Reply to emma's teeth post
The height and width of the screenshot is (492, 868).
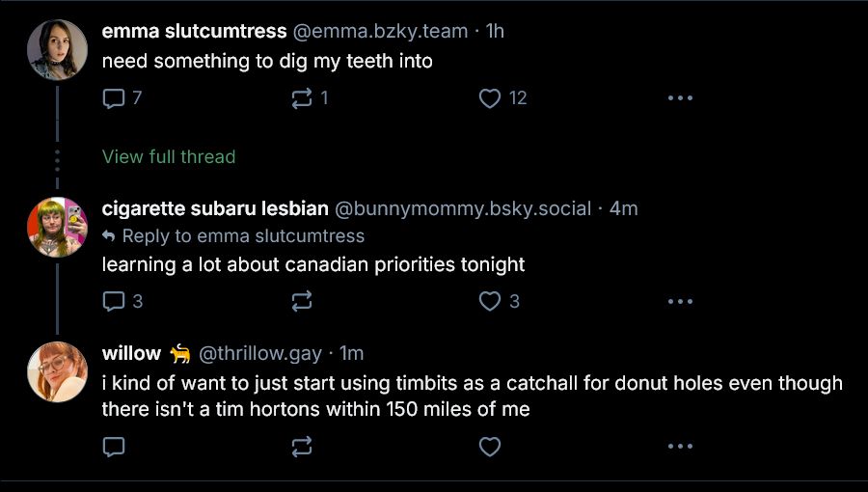coord(122,98)
